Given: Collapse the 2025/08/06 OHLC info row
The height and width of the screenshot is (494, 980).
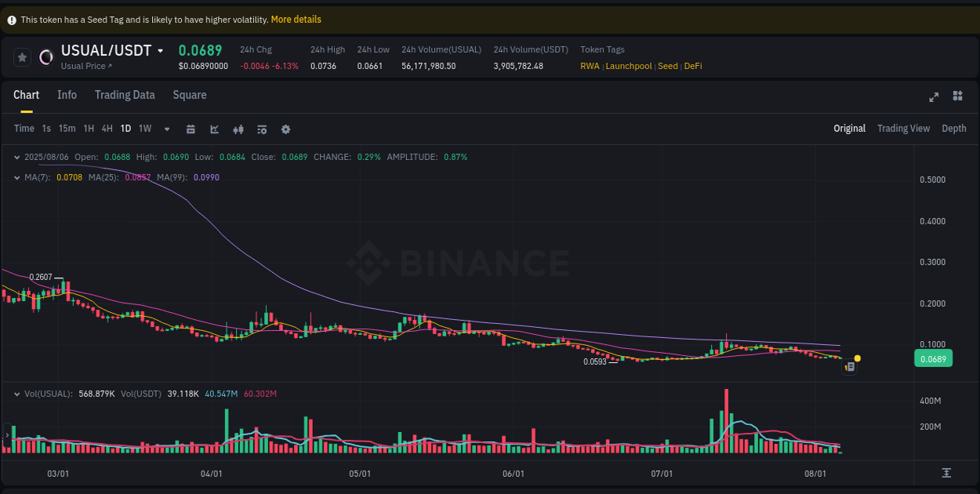Looking at the screenshot, I should point(16,157).
